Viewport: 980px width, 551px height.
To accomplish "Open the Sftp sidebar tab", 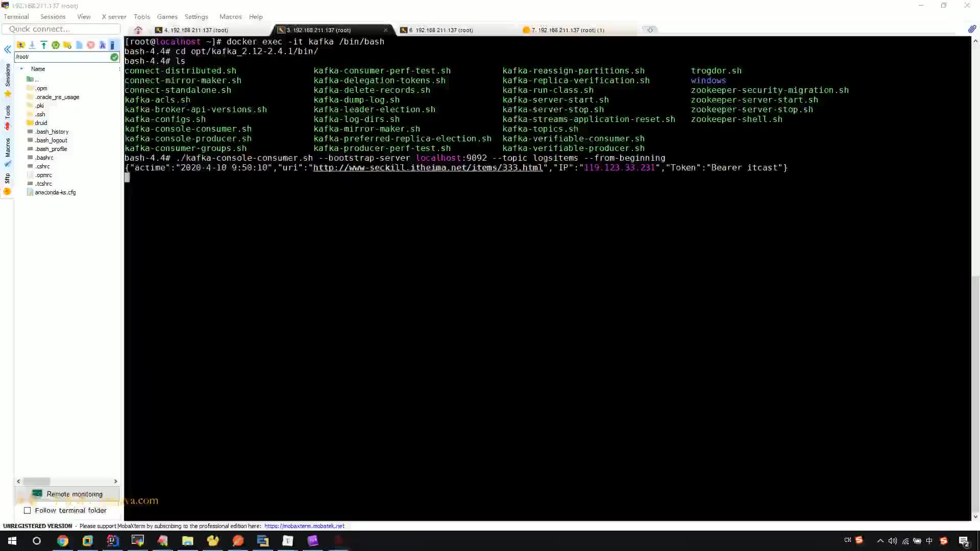I will tap(8, 179).
